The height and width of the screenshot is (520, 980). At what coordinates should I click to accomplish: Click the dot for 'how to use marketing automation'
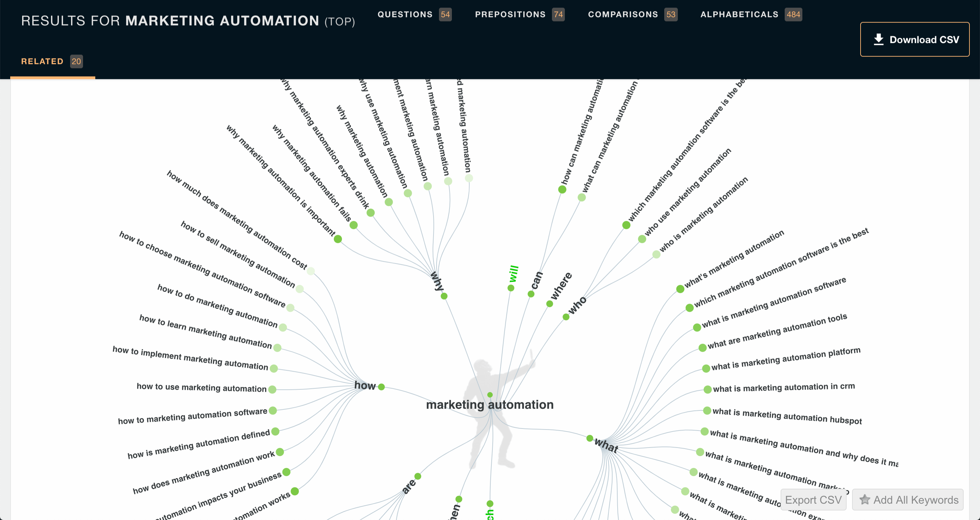pyautogui.click(x=272, y=389)
